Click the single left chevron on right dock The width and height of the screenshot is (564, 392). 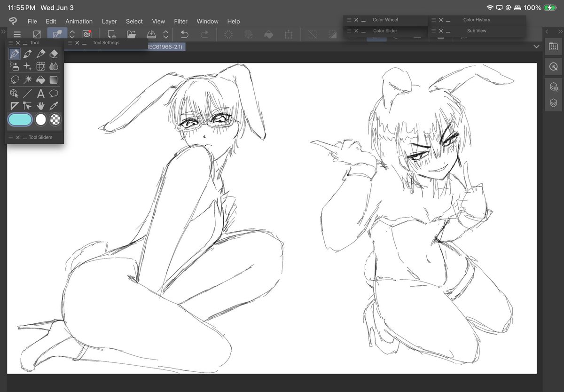[x=547, y=31]
